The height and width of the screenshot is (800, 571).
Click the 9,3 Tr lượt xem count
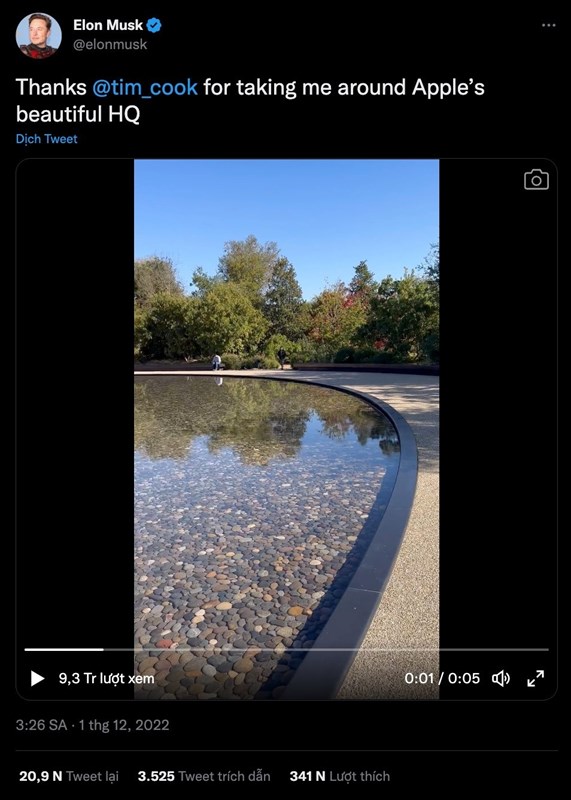click(x=106, y=679)
